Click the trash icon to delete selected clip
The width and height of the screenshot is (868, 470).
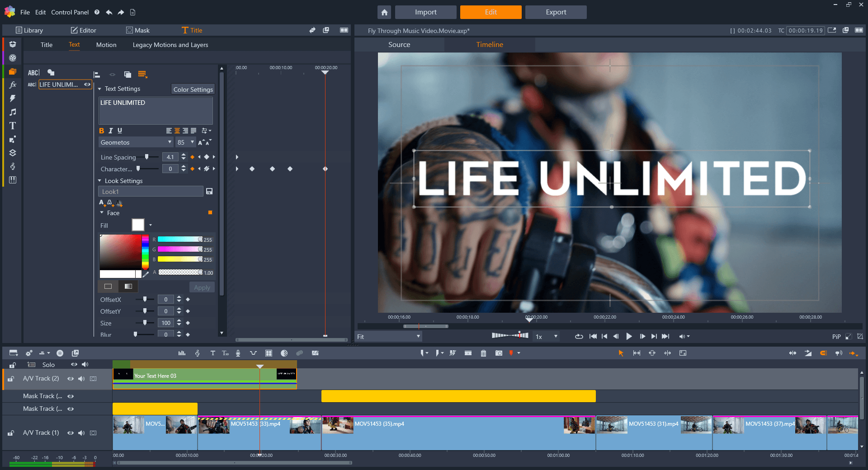click(483, 353)
